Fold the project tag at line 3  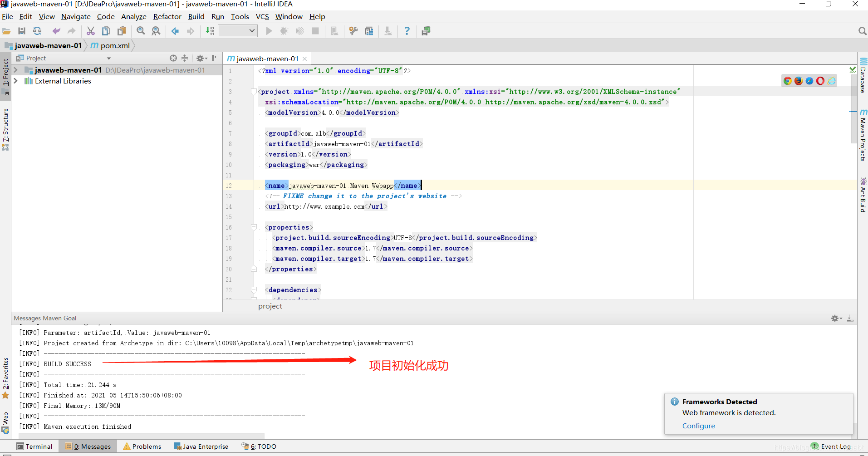point(254,92)
